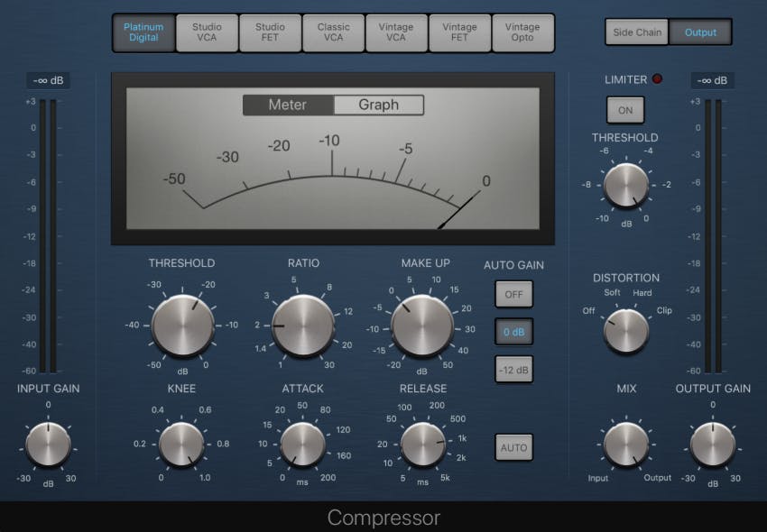Select the 0 dB auto gain option
This screenshot has width=767, height=532.
coord(513,332)
